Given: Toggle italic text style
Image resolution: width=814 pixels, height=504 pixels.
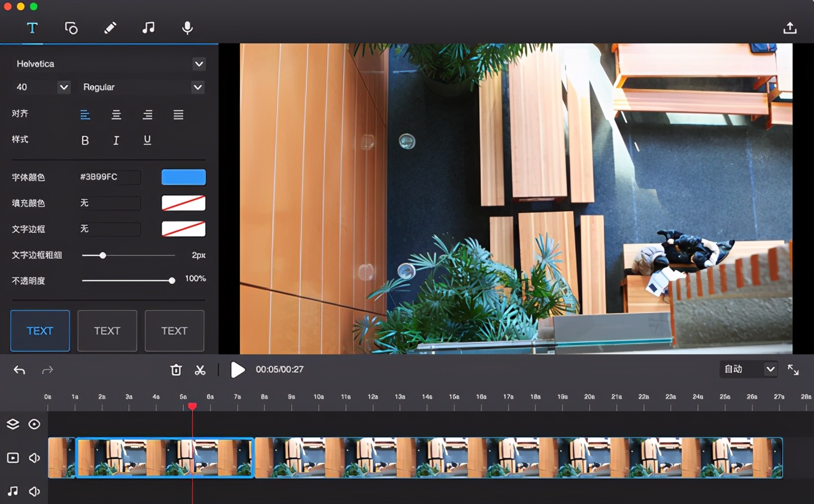Looking at the screenshot, I should [116, 141].
